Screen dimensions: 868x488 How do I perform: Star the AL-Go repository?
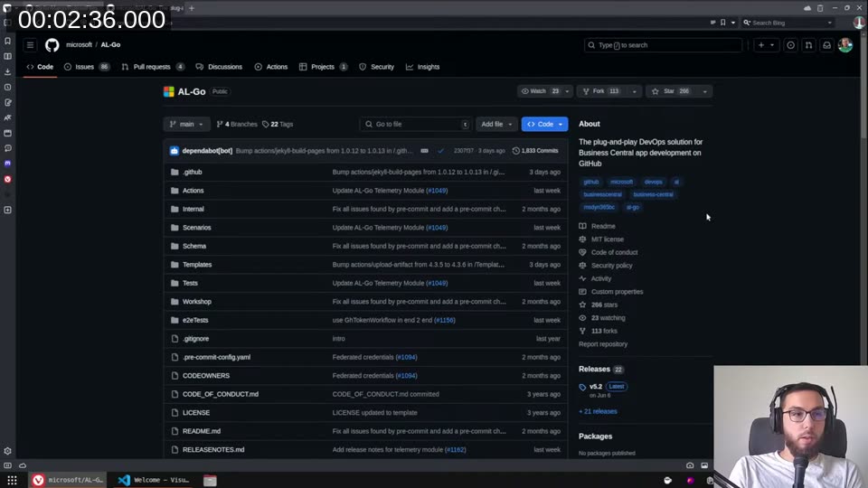(x=670, y=91)
